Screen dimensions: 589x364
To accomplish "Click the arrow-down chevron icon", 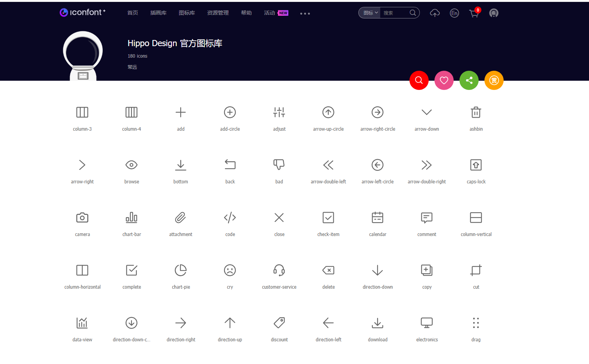I will click(x=427, y=112).
